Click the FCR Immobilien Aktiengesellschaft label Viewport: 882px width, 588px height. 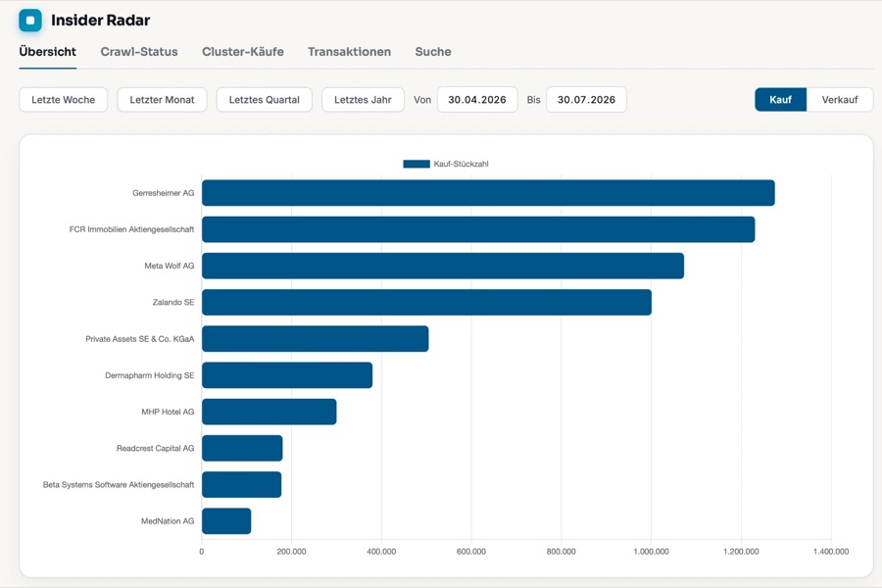pyautogui.click(x=131, y=229)
